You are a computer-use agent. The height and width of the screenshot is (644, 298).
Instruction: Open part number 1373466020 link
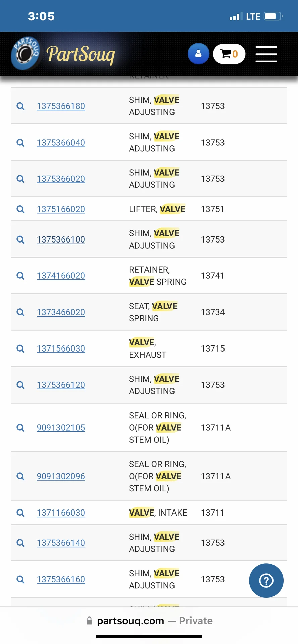click(x=61, y=312)
